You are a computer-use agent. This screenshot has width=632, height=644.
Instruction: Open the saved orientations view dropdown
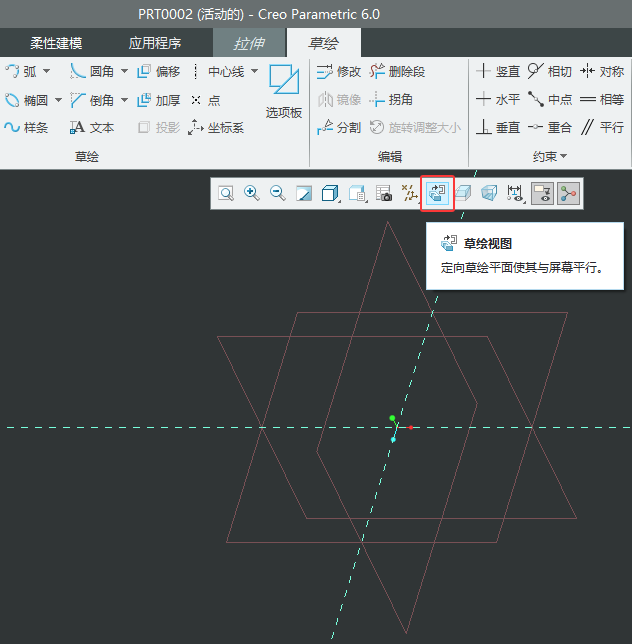tap(358, 193)
